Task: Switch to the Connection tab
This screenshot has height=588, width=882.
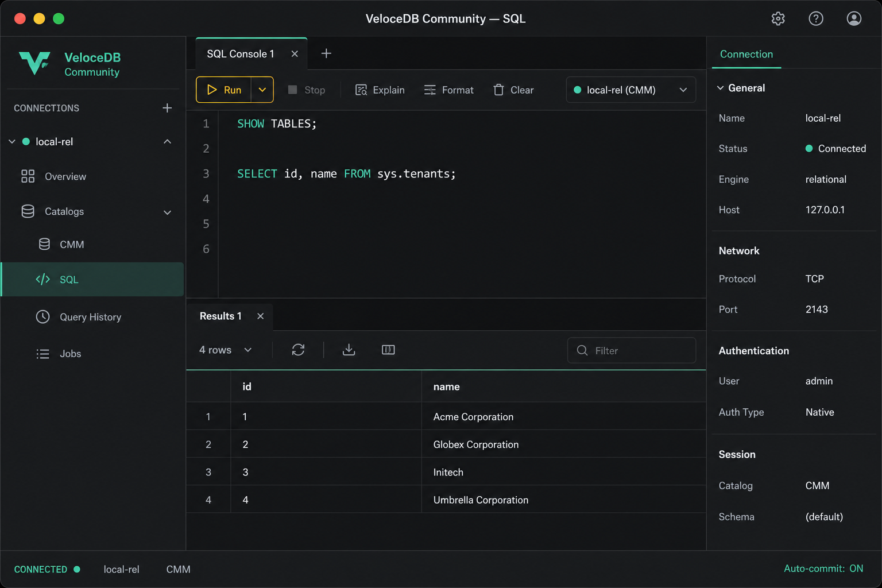Action: [746, 54]
